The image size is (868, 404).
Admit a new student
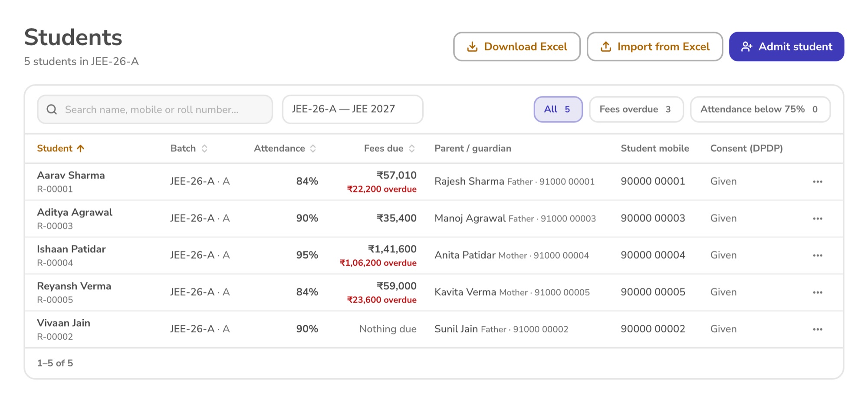pyautogui.click(x=786, y=46)
